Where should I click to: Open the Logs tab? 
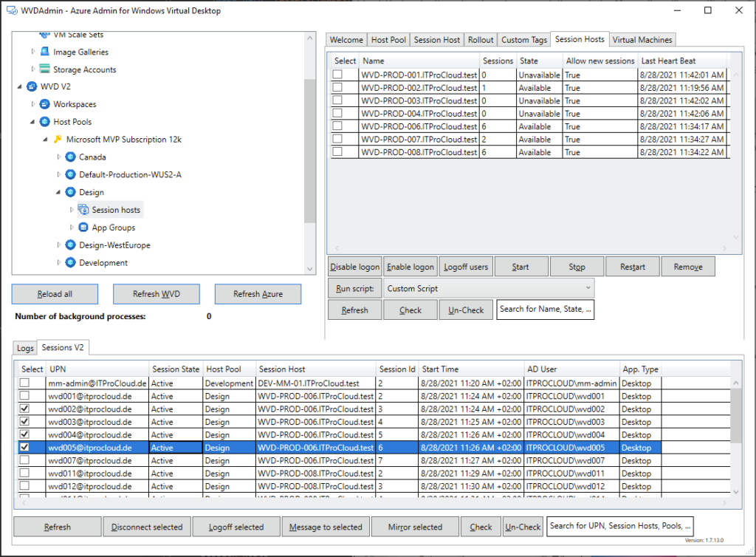click(25, 347)
